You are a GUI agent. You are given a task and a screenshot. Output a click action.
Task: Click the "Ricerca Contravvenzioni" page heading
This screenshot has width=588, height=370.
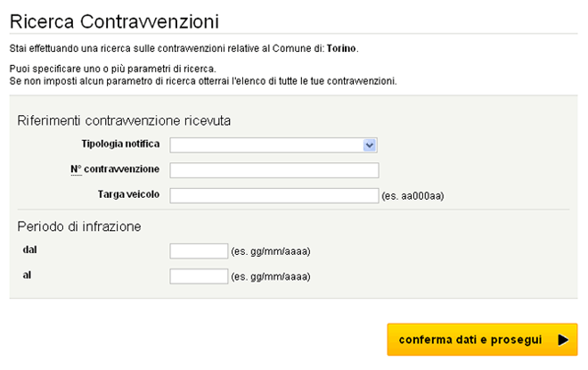coord(114,20)
